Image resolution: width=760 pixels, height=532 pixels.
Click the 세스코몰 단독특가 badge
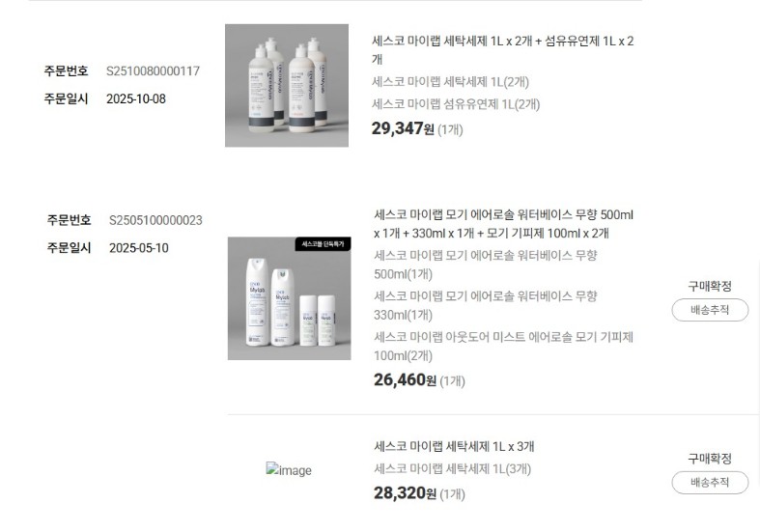coord(323,244)
